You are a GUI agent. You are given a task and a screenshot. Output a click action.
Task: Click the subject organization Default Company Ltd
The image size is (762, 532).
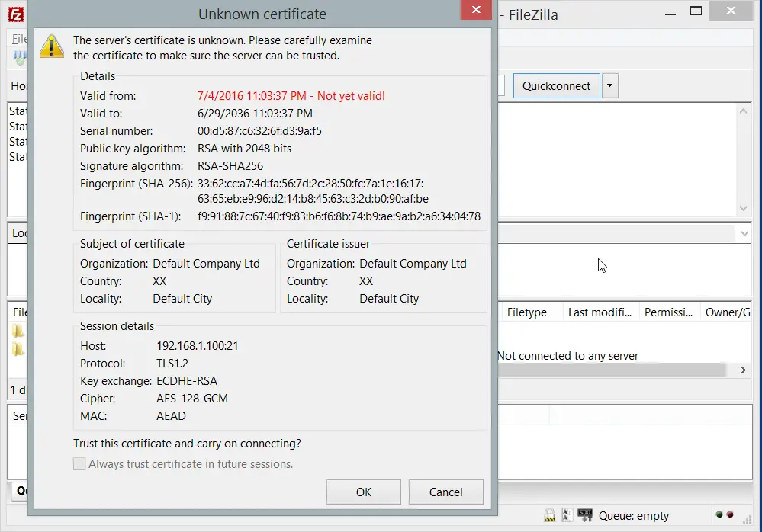coord(206,264)
